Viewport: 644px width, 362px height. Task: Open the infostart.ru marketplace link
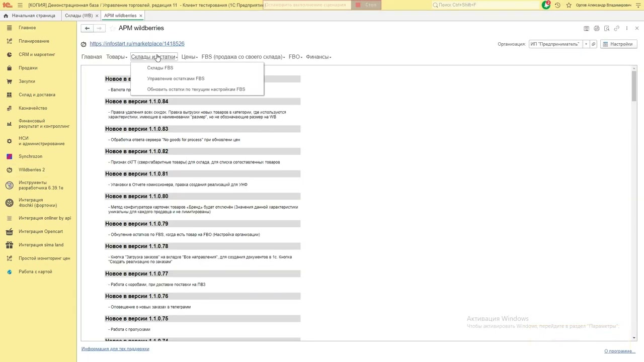pos(137,44)
